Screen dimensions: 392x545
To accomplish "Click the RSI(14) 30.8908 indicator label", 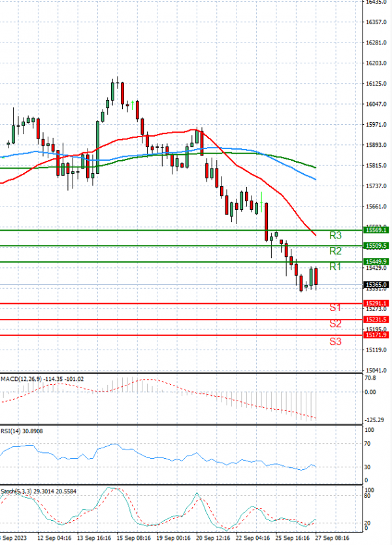I will (x=22, y=431).
